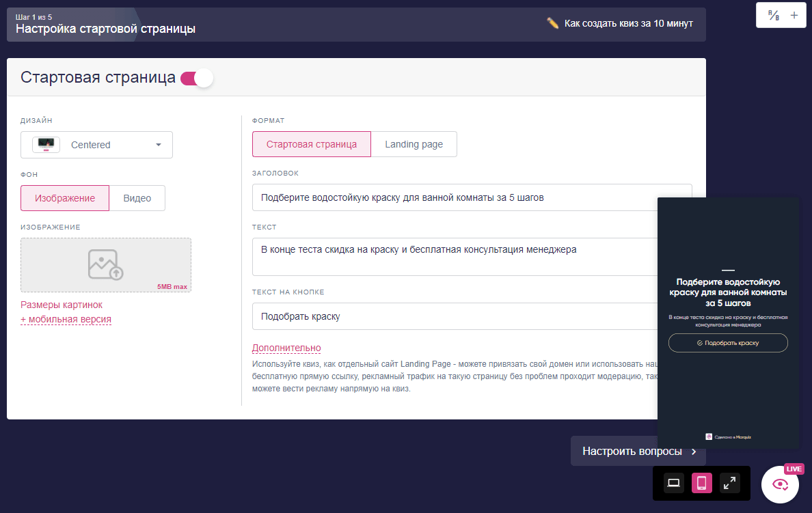The image size is (812, 513).
Task: Expand Дополнительно settings link
Action: tap(286, 348)
